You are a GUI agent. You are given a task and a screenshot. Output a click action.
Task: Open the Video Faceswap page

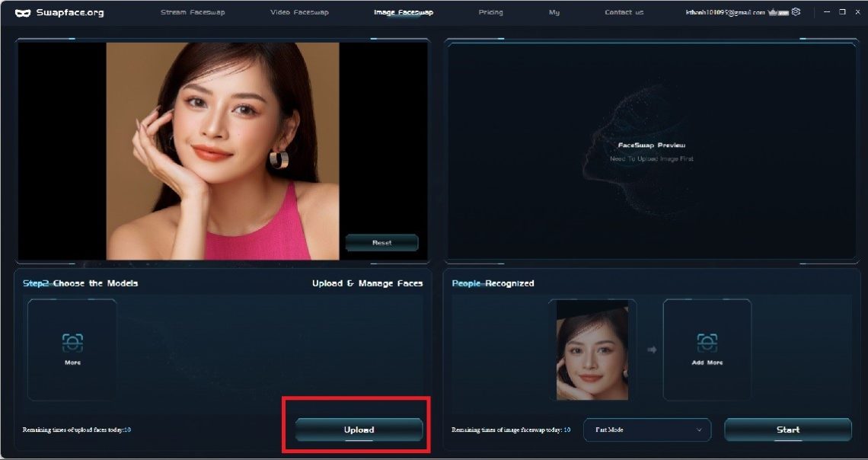(x=299, y=11)
